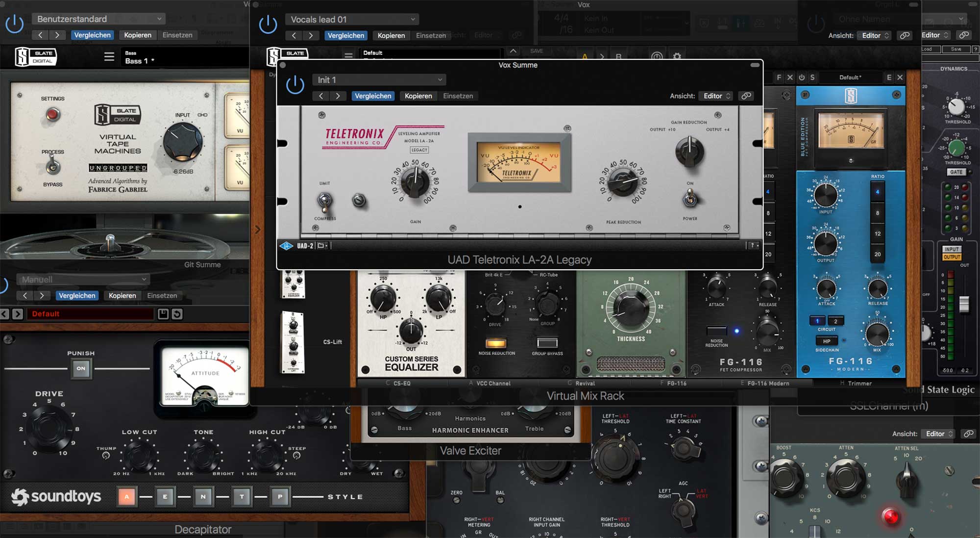The width and height of the screenshot is (980, 538).
Task: Click the next arrow under the Manuell dropdown
Action: pyautogui.click(x=42, y=296)
